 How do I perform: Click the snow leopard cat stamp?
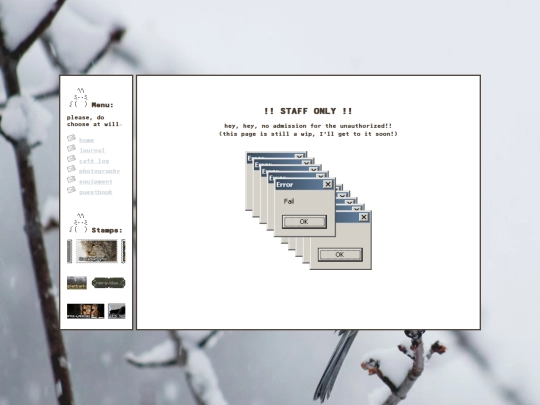[x=96, y=251]
